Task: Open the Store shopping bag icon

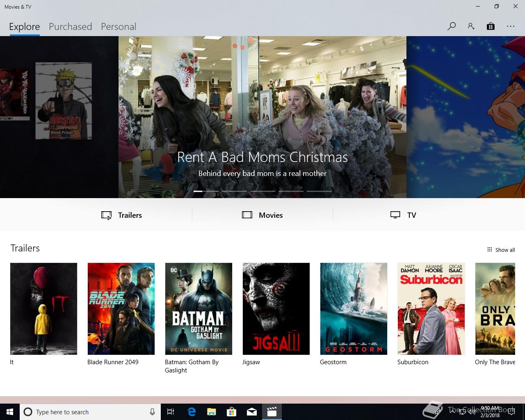Action: 491,26
